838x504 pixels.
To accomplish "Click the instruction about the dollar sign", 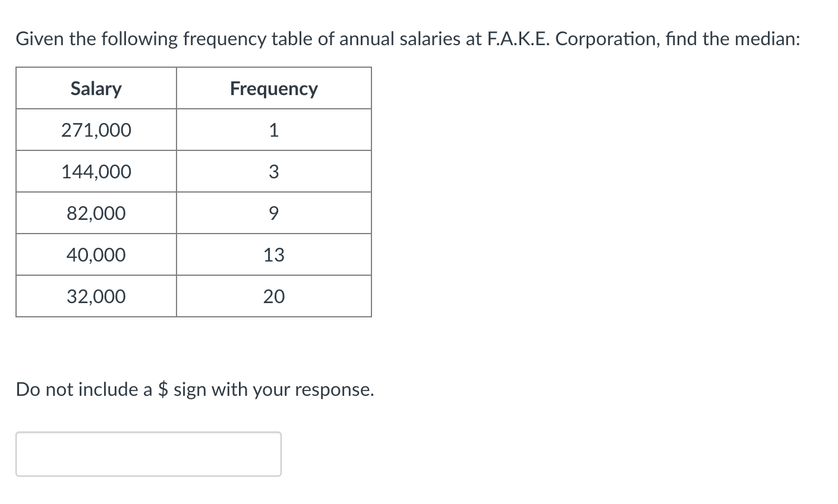I will (194, 389).
